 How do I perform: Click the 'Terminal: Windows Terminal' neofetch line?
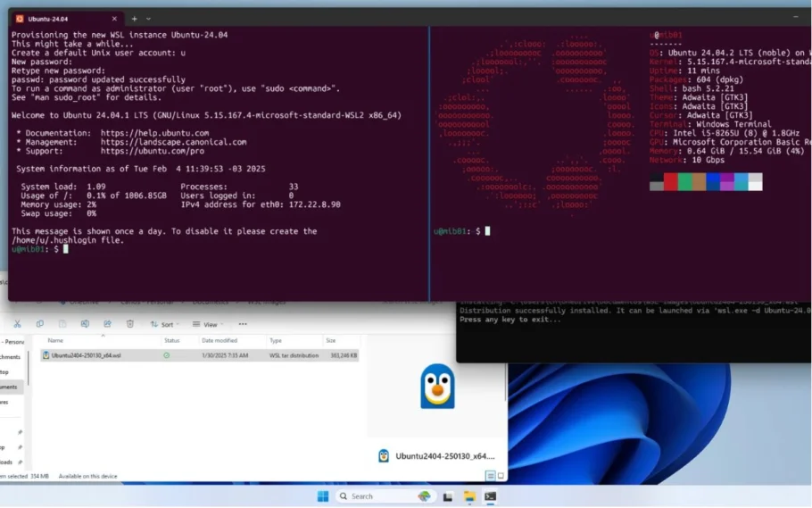coord(710,124)
